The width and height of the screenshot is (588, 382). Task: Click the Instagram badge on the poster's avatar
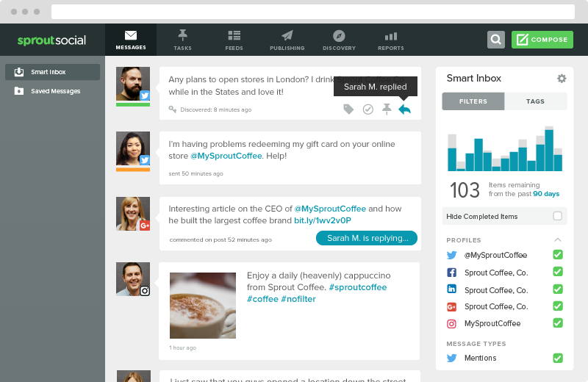145,291
